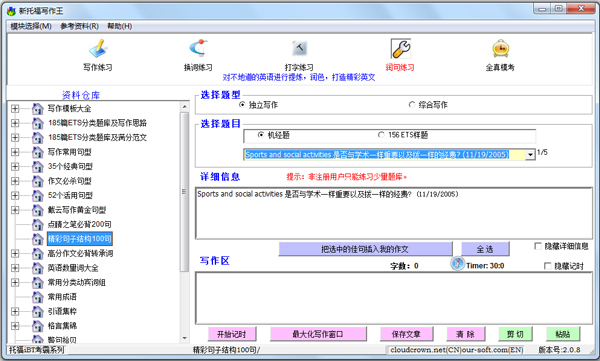Select the 点睛之笔必背200句 tree item
Image resolution: width=600 pixels, height=361 pixels.
[79, 224]
